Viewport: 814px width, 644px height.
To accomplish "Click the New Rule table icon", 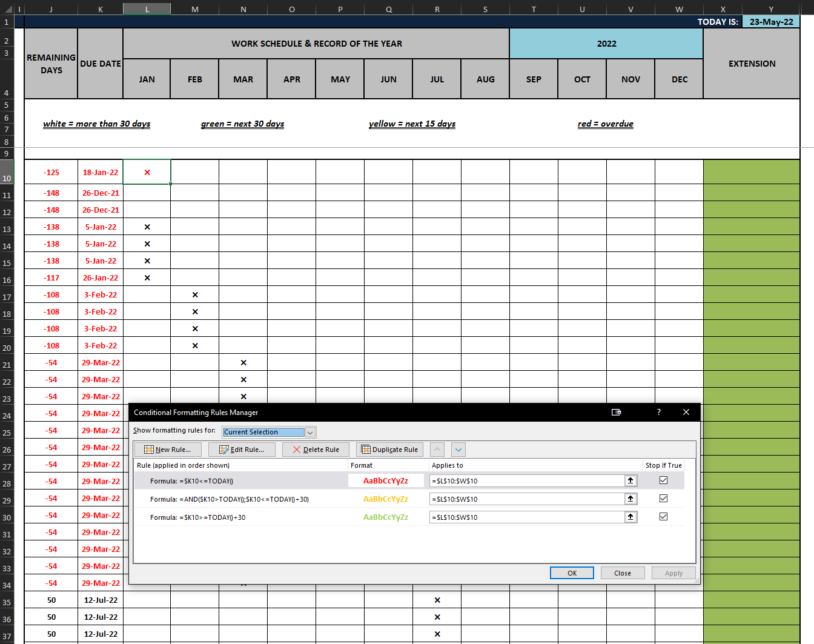I will [148, 449].
